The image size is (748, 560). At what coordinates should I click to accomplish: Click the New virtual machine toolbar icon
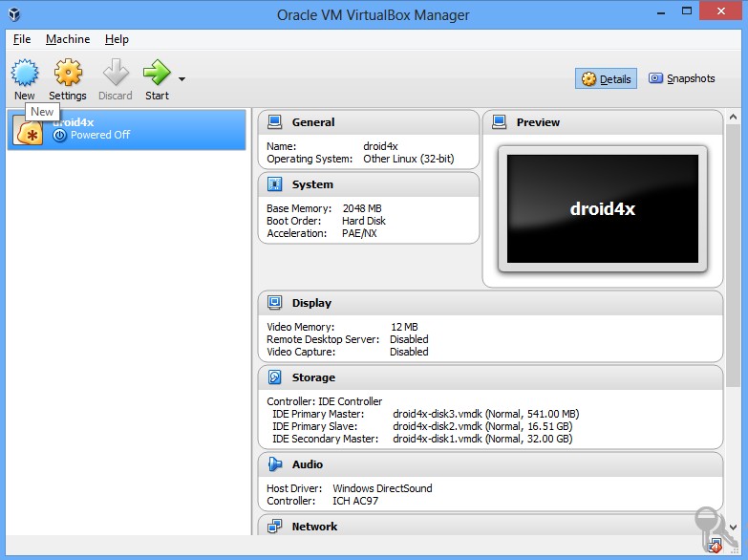tap(25, 73)
